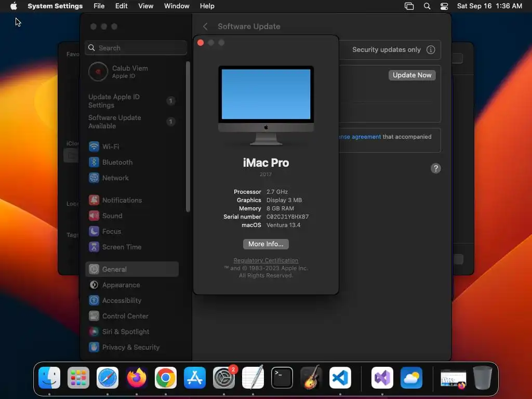This screenshot has width=532, height=399.
Task: Click the Software Update help button
Action: [436, 168]
